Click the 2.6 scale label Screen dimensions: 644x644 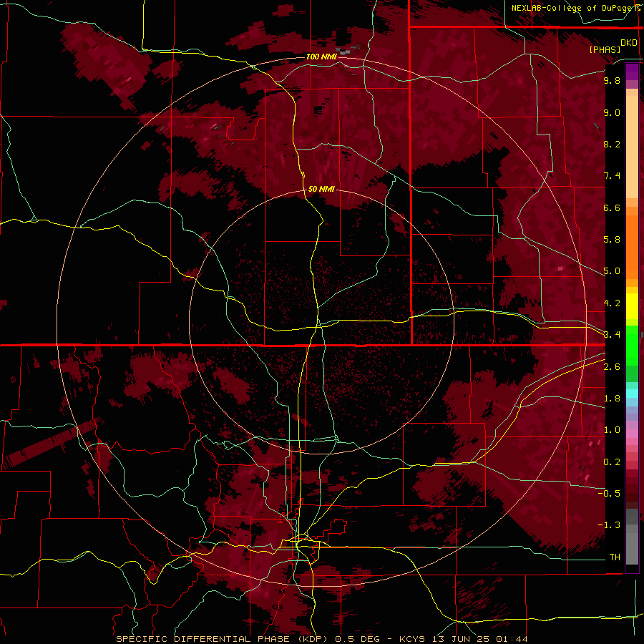612,367
